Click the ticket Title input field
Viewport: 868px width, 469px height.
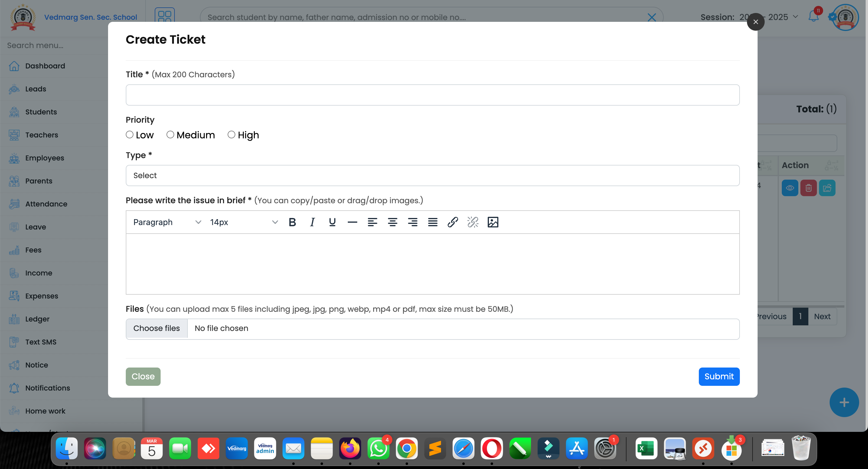[x=432, y=95]
